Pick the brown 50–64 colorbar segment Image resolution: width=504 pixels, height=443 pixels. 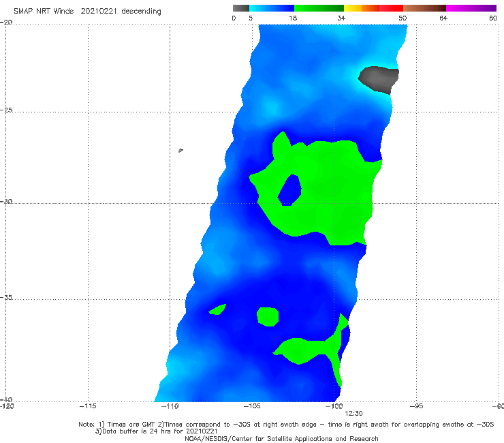click(424, 8)
